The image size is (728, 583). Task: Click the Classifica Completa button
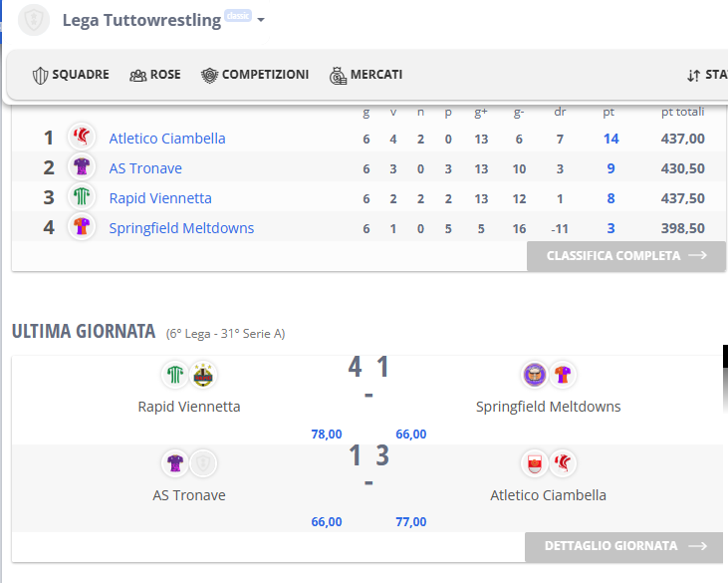tap(626, 256)
